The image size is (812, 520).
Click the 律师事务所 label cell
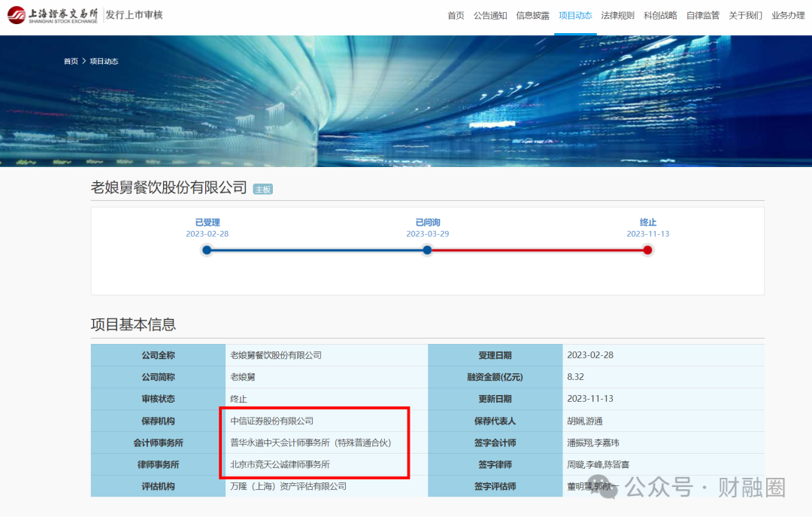tap(158, 464)
